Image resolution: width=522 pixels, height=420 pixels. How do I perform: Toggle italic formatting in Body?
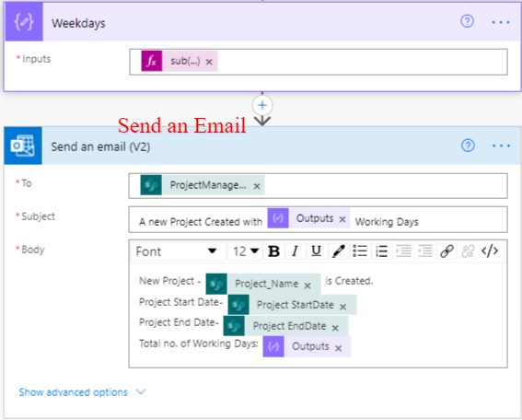295,251
